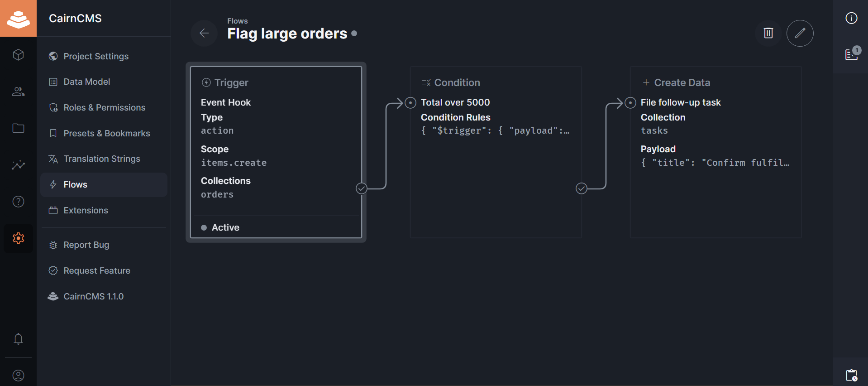Click the Payload JSON preview text

click(715, 163)
